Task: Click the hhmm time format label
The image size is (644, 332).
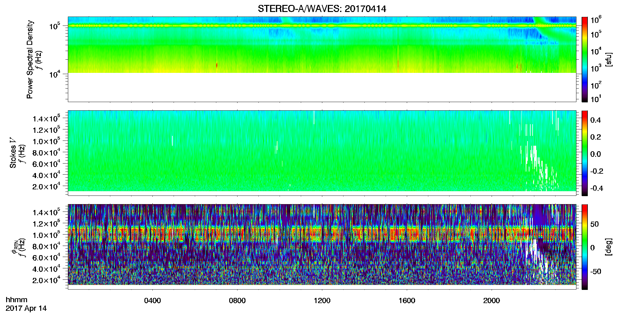Action: (x=17, y=300)
